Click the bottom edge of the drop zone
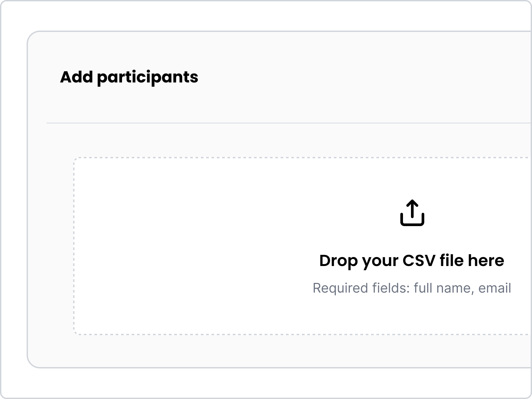The image size is (532, 399). [x=266, y=334]
